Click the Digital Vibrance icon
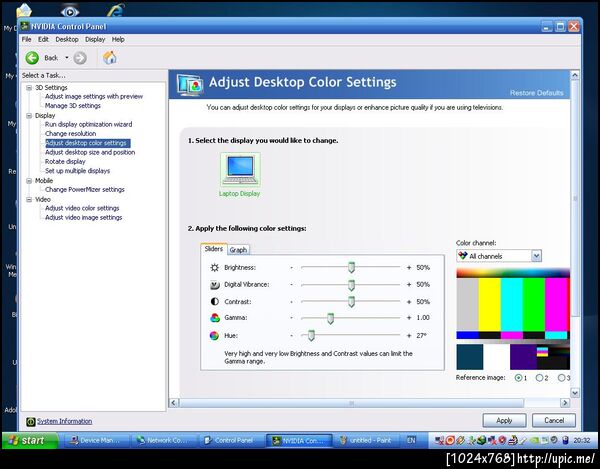The width and height of the screenshot is (600, 469). click(x=215, y=285)
